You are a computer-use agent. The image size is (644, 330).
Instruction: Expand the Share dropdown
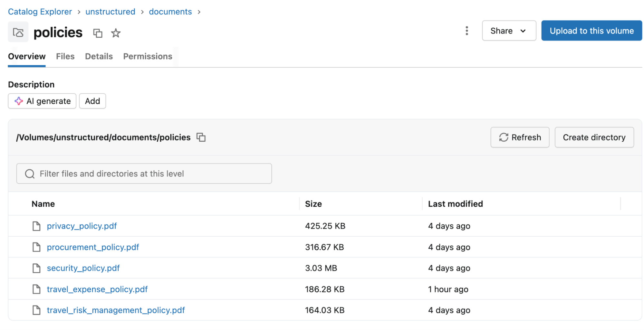tap(508, 31)
